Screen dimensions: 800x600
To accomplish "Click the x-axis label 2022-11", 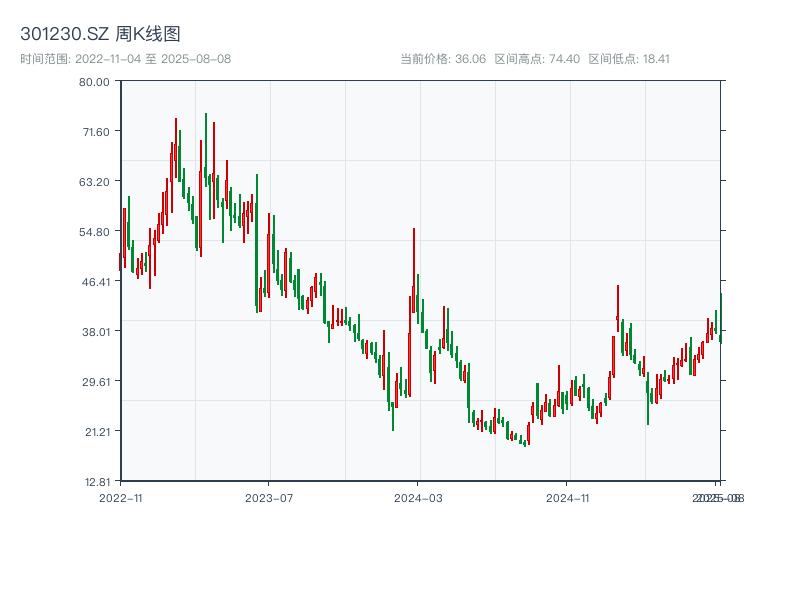I will point(119,497).
